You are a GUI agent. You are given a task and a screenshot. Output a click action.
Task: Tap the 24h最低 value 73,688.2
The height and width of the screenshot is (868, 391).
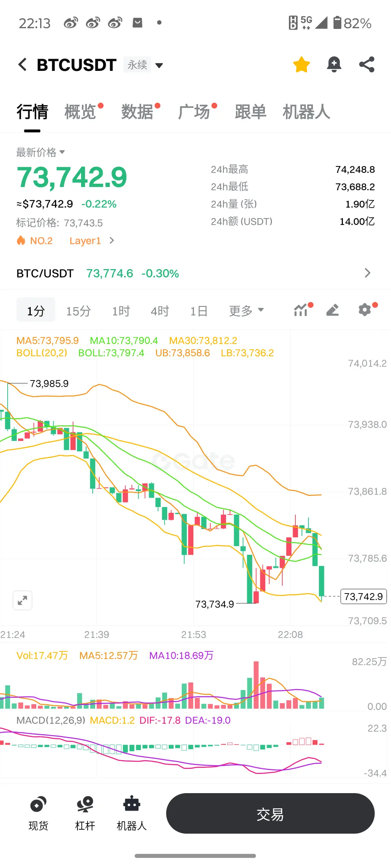(x=355, y=187)
